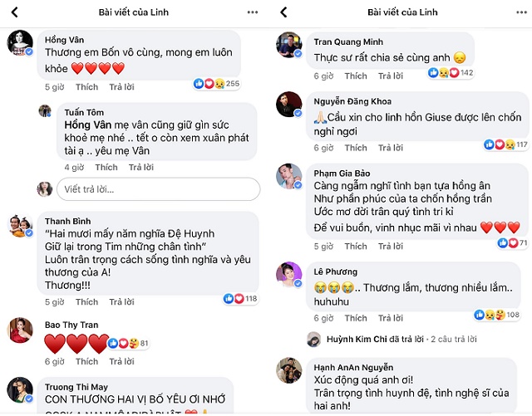Like Hồng Vân's comment
532x416 pixels.
(87, 86)
